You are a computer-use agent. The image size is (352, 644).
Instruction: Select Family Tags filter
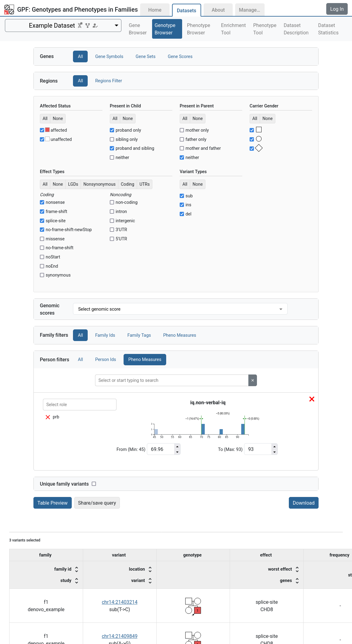point(139,335)
